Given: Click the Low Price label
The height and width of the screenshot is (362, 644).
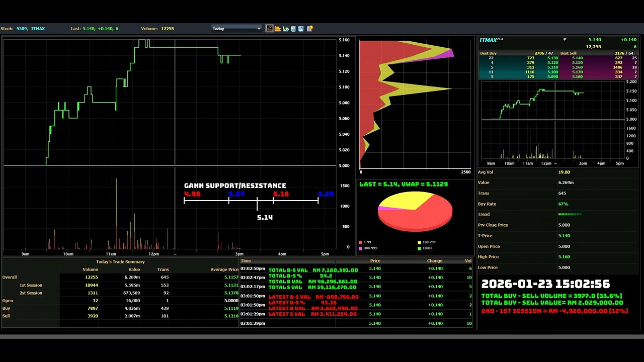Looking at the screenshot, I should tap(488, 267).
